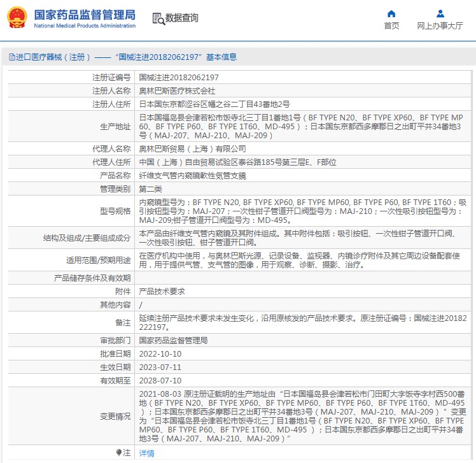The height and width of the screenshot is (463, 476).
Task: Click the national emblem logo
Action: (x=17, y=18)
